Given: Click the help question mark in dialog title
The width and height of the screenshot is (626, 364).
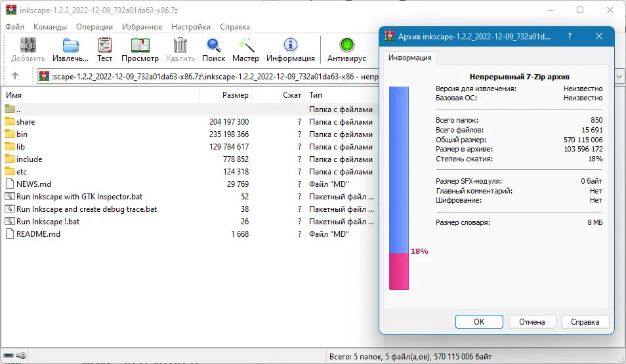Looking at the screenshot, I should [570, 36].
